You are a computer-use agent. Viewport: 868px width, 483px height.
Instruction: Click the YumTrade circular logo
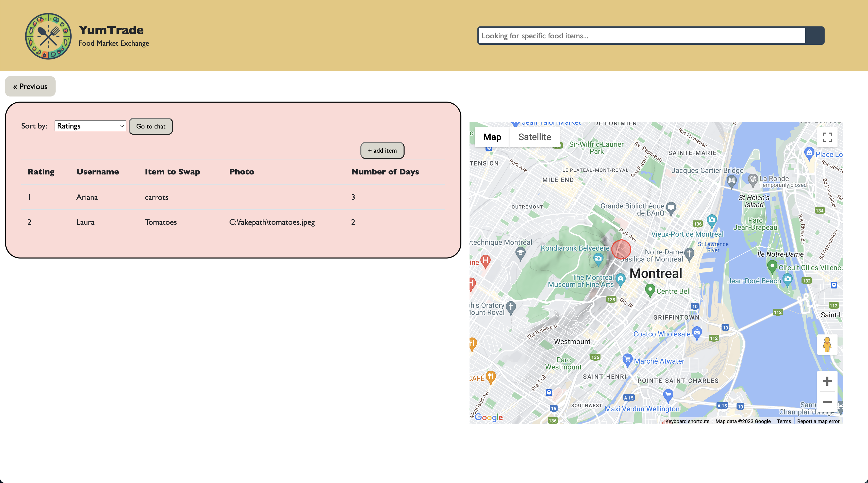coord(48,36)
